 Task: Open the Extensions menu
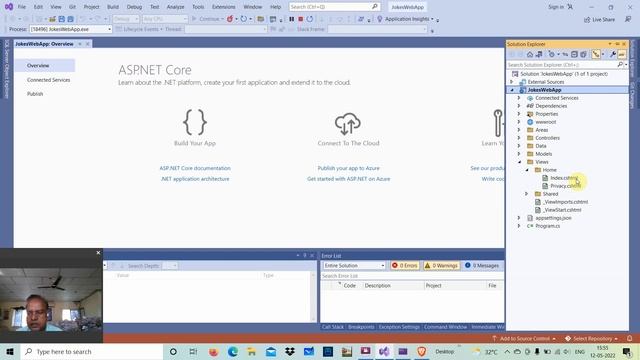224,7
